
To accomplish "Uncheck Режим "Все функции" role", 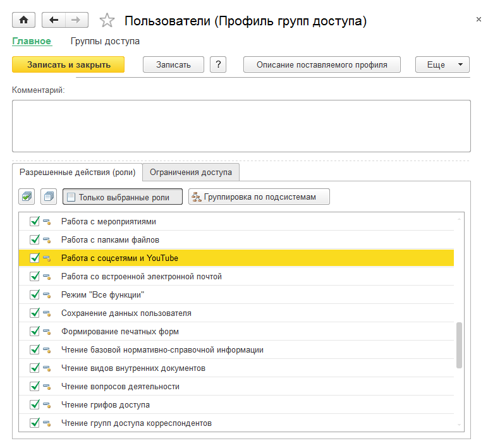I will (35, 294).
